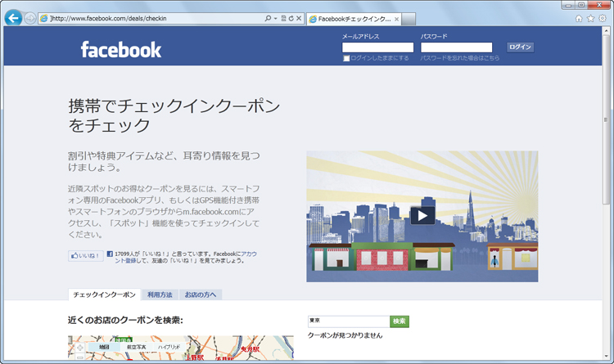The width and height of the screenshot is (614, 364).
Task: Click the ログイン button
Action: [x=520, y=47]
